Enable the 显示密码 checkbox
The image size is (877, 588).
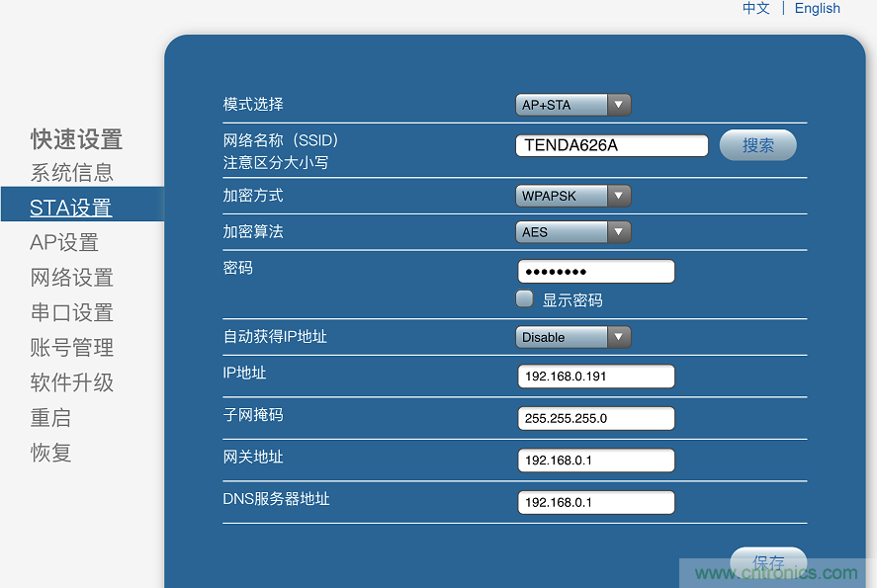tap(525, 299)
